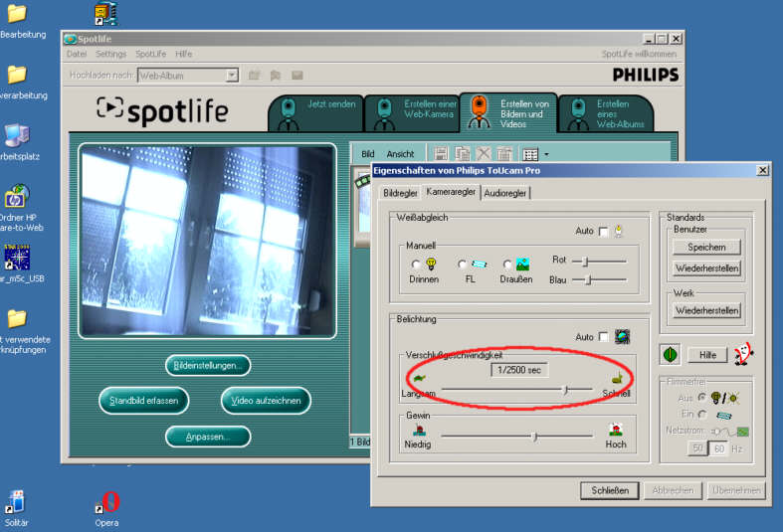
Task: Click the Schließen button
Action: [609, 490]
